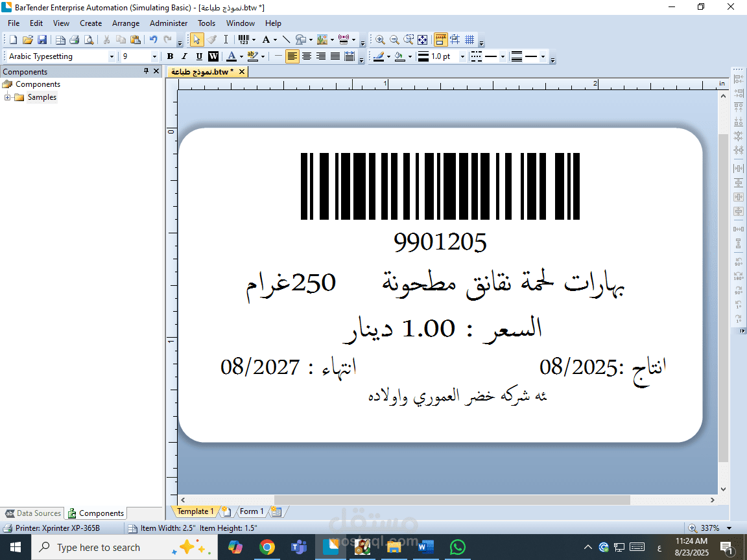Open the font color dropdown arrow
747x560 pixels.
(241, 57)
